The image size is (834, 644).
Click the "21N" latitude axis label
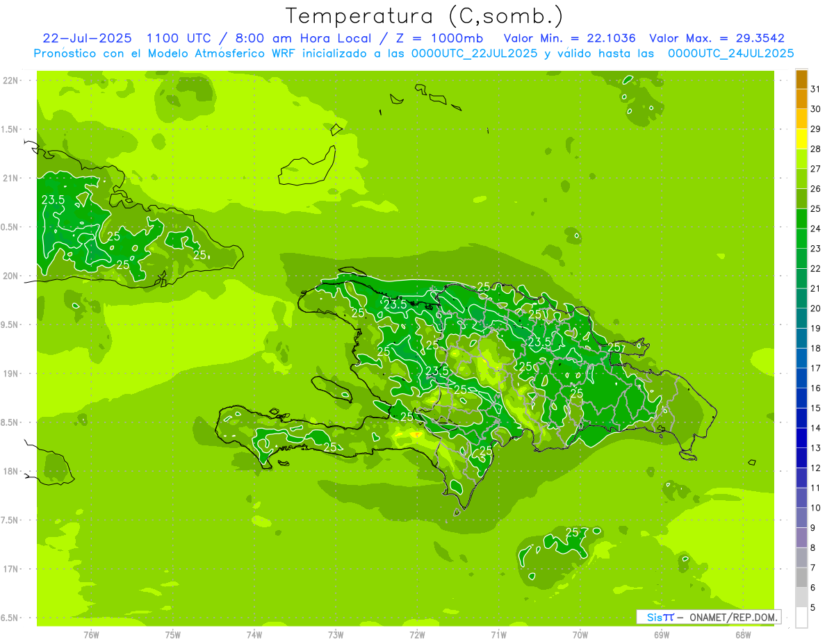click(x=11, y=178)
